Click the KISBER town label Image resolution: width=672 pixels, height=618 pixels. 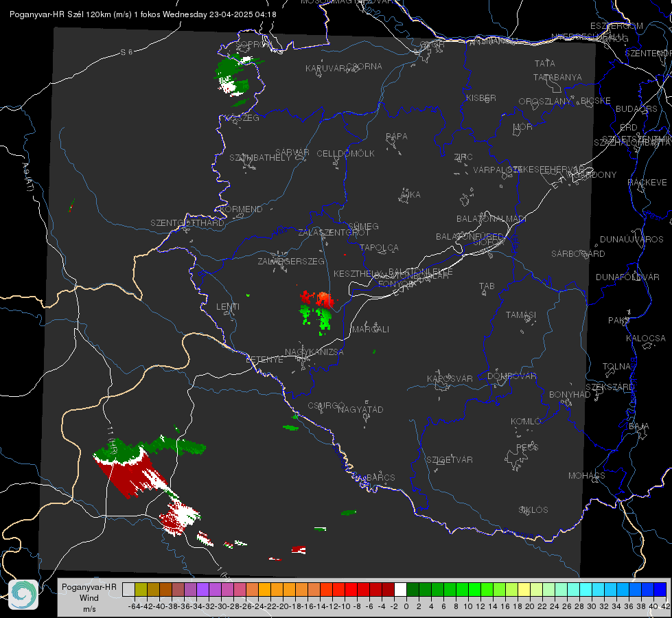481,98
